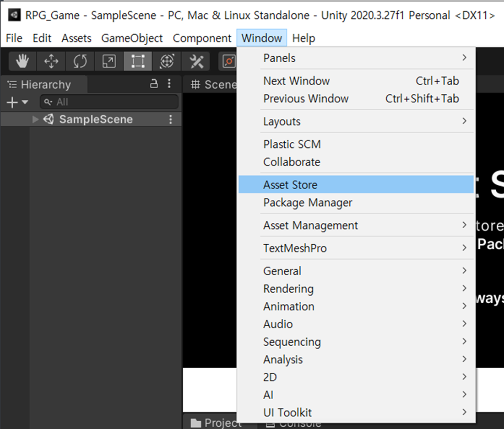Image resolution: width=504 pixels, height=429 pixels.
Task: Choose Next Window menu item
Action: pyautogui.click(x=356, y=81)
